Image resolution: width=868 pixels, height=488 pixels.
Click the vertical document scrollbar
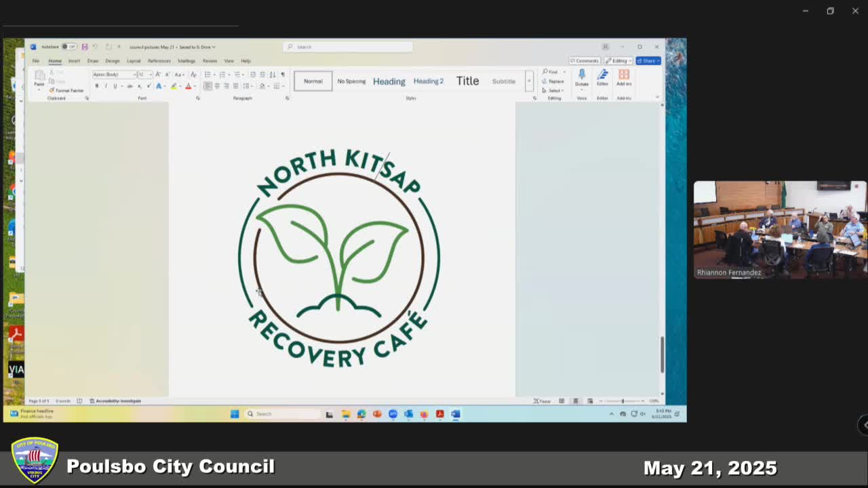coord(663,354)
